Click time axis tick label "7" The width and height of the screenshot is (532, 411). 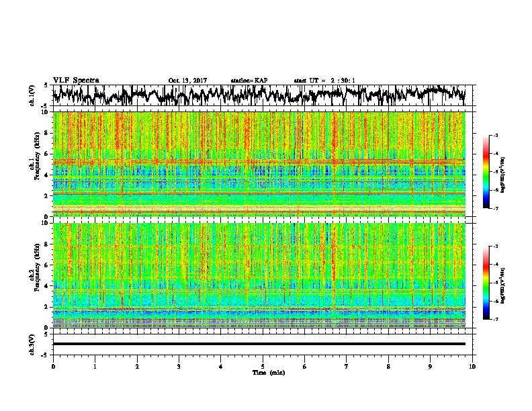[347, 367]
